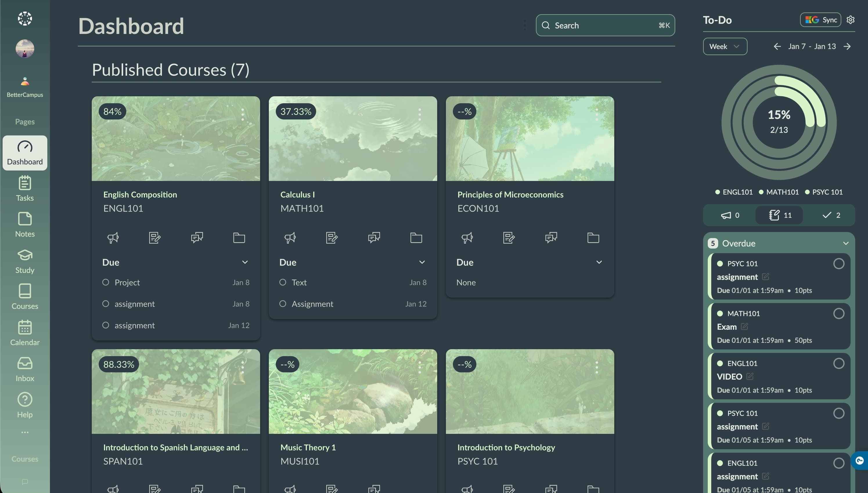Open Principles of Microeconomics files folder icon

click(593, 238)
